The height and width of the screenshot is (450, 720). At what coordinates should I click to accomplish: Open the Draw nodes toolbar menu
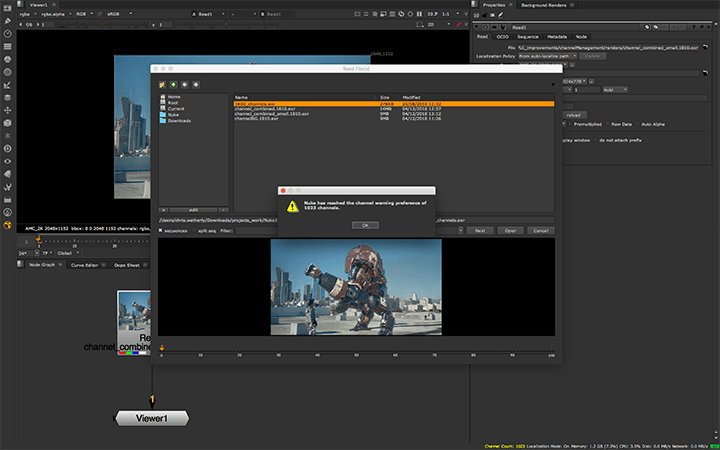point(7,21)
